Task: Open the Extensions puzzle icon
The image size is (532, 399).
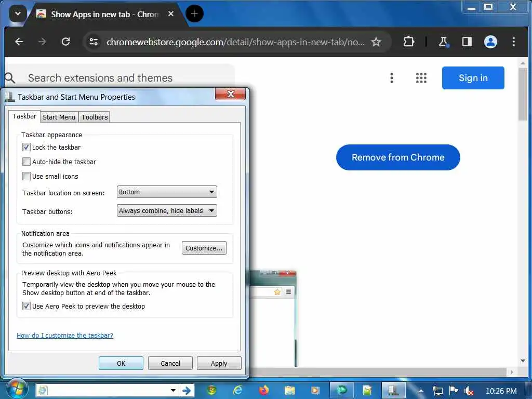Action: click(408, 42)
